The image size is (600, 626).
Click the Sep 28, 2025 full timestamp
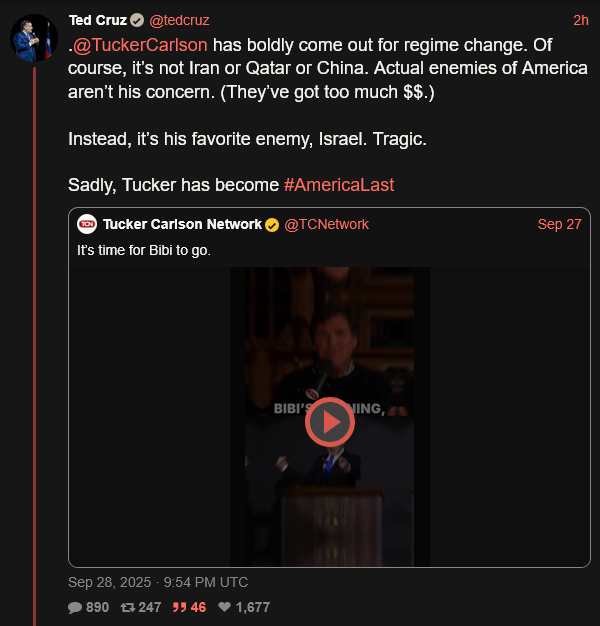(158, 582)
